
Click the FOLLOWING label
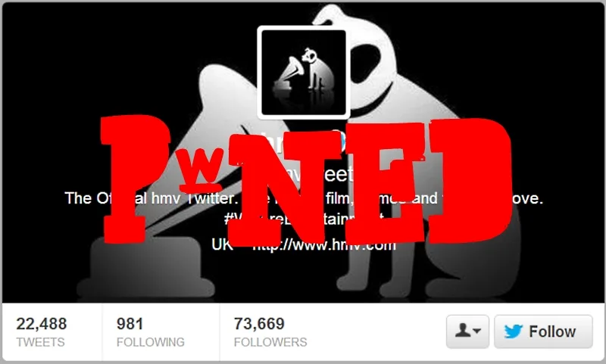click(151, 342)
